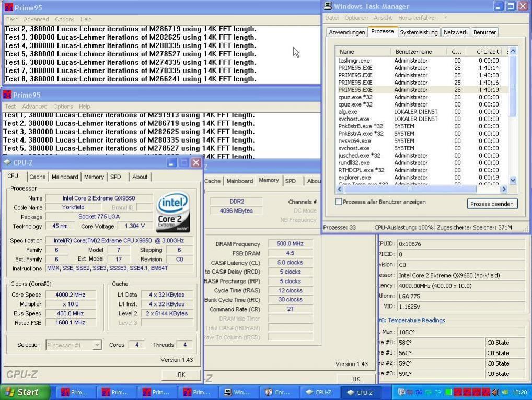
Task: Click the taskbar clock showing 18:20
Action: click(519, 392)
